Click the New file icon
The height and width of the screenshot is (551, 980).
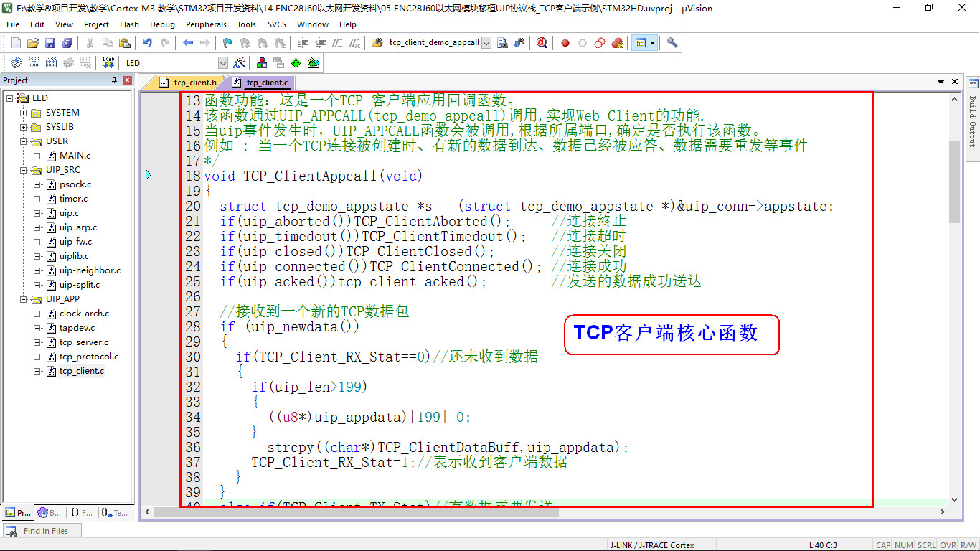click(16, 43)
